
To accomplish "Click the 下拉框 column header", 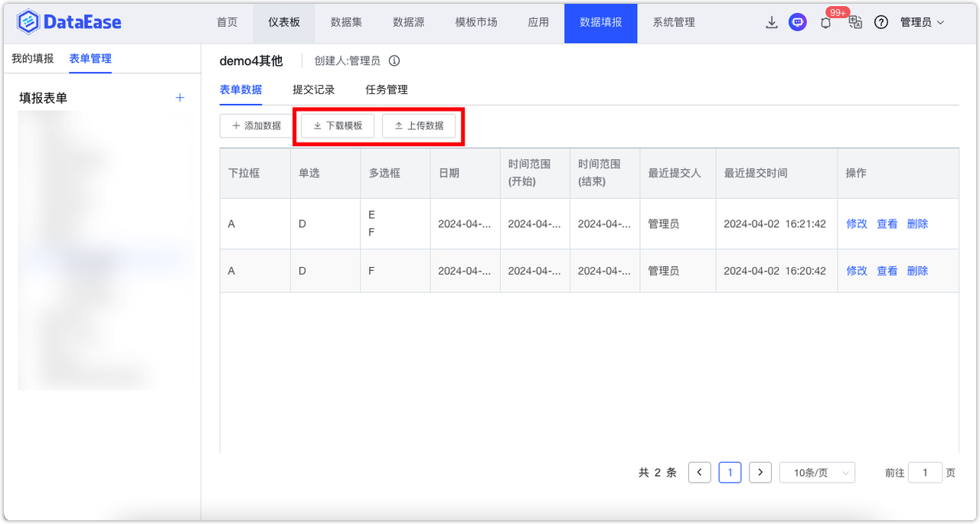I will 255,174.
